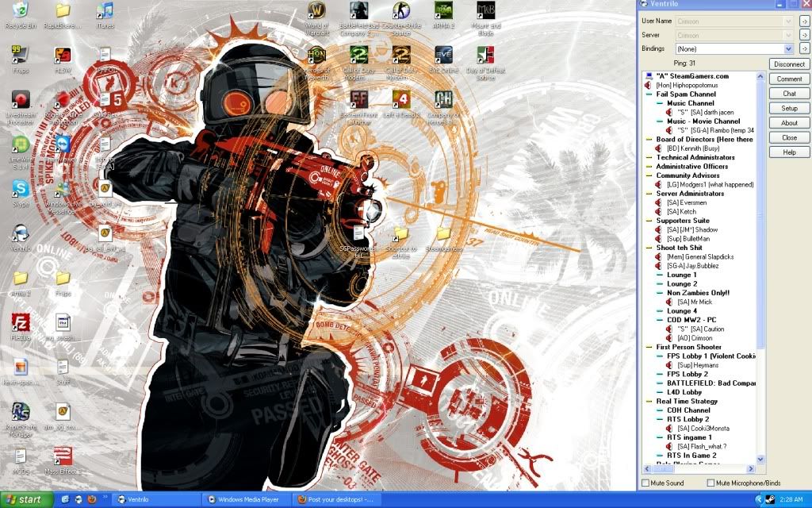
Task: Collapse the Shoot teh Shit channel
Action: pyautogui.click(x=649, y=248)
